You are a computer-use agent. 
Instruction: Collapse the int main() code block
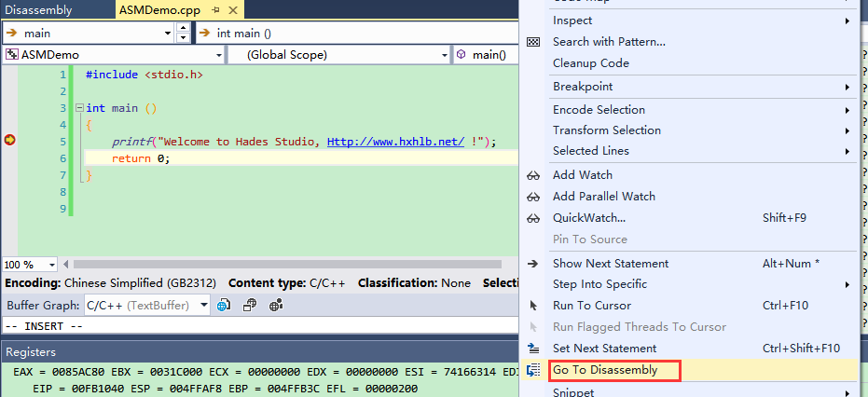pyautogui.click(x=78, y=108)
